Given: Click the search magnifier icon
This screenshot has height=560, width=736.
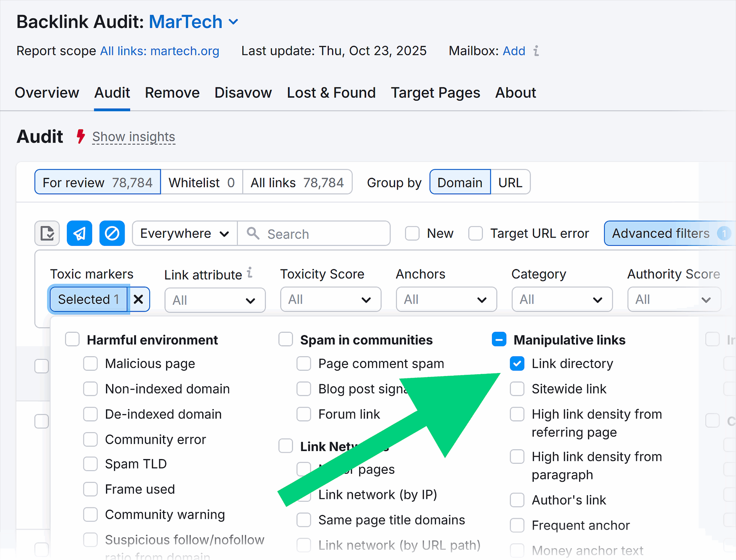Looking at the screenshot, I should coord(253,233).
